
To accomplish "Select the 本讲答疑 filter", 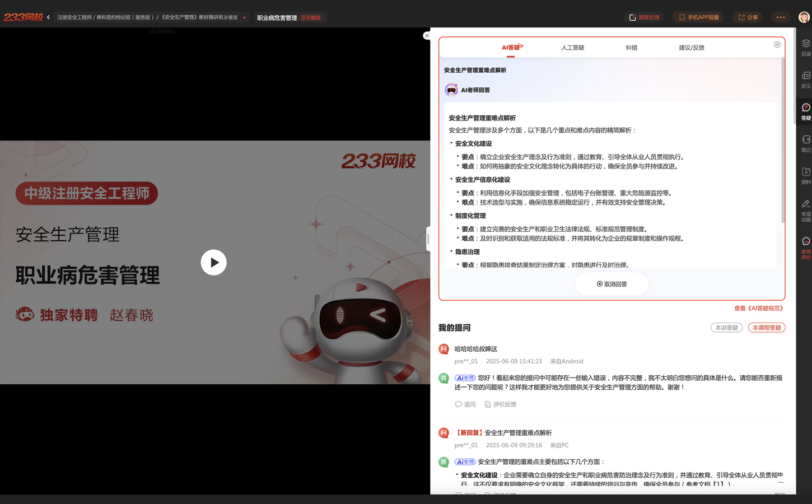I will pyautogui.click(x=726, y=328).
